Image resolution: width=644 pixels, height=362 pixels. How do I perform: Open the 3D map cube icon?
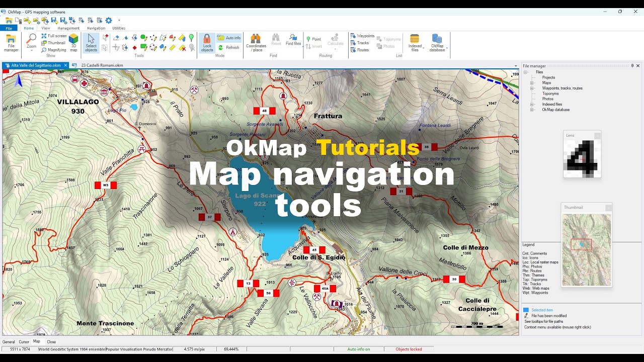click(x=73, y=43)
